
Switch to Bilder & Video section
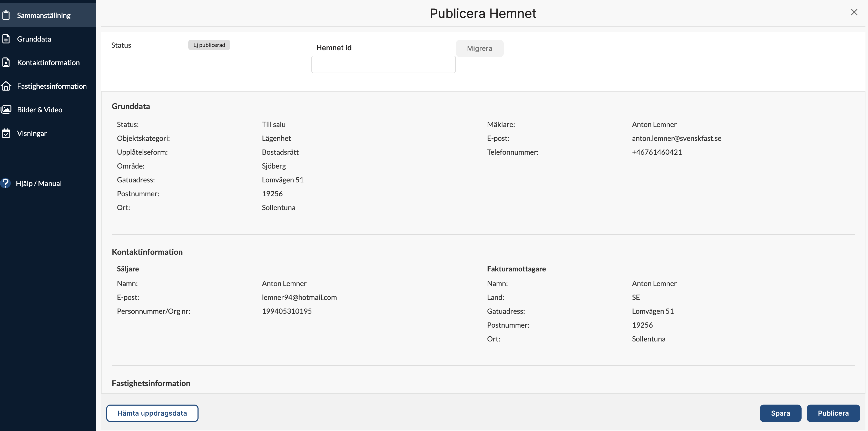coord(40,110)
